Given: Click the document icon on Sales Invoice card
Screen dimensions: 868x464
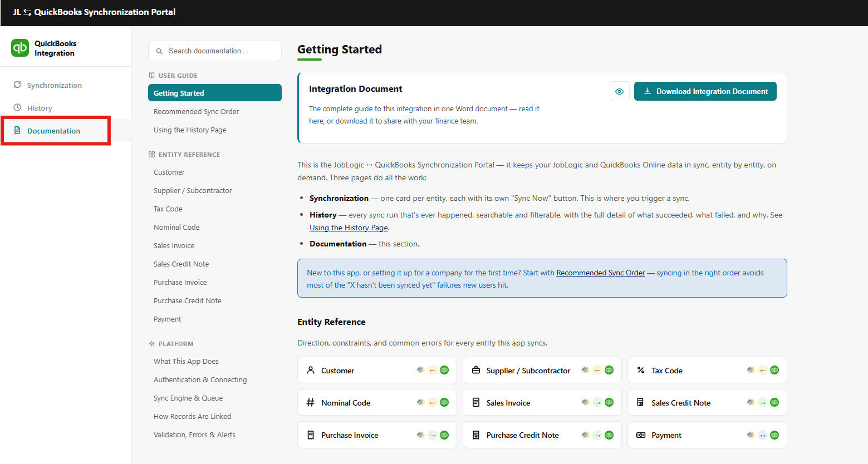Looking at the screenshot, I should (x=476, y=402).
